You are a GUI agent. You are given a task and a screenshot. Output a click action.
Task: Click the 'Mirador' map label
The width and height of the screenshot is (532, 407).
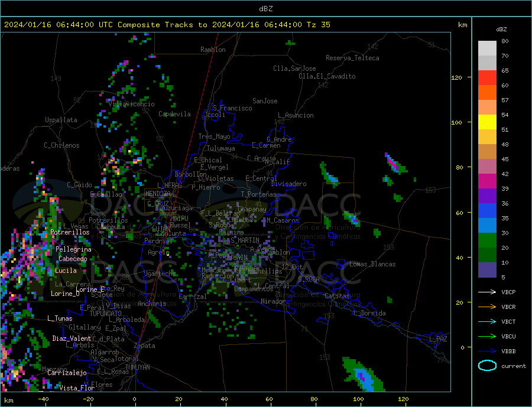[273, 301]
